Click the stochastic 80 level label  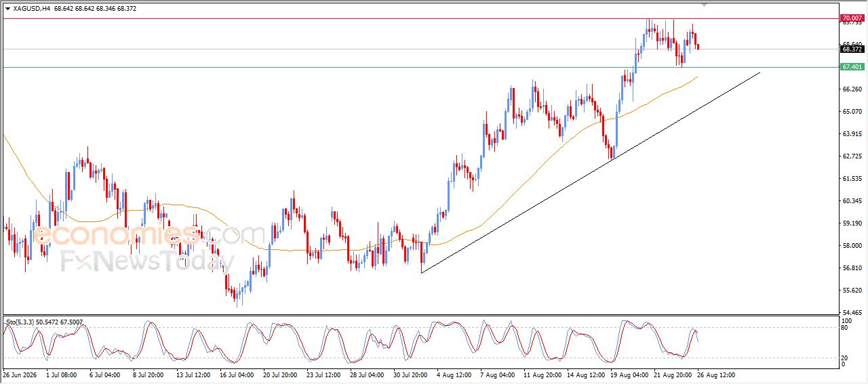pos(845,328)
